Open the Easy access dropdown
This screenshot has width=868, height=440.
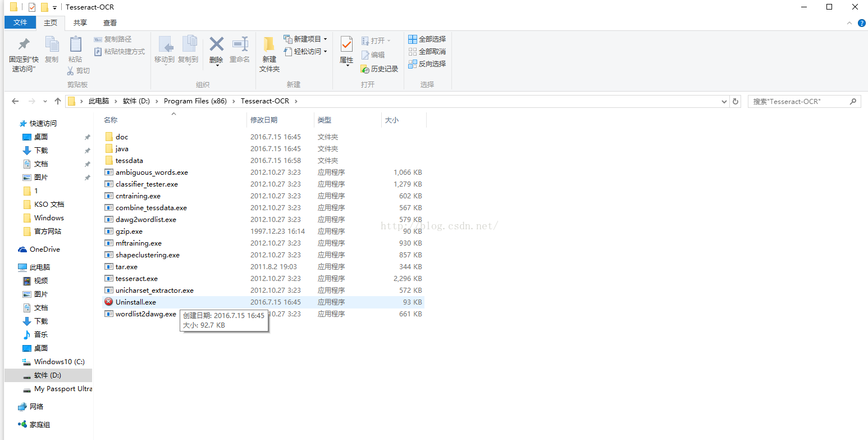(x=305, y=52)
